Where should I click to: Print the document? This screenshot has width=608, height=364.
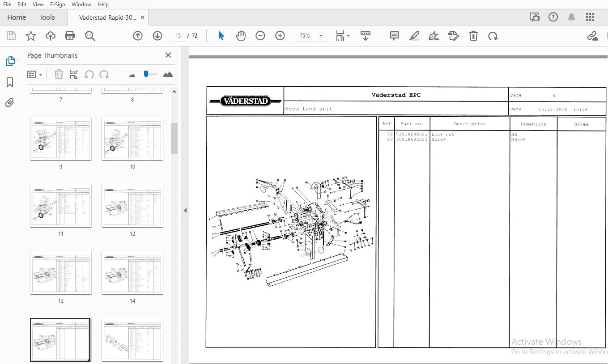point(70,36)
